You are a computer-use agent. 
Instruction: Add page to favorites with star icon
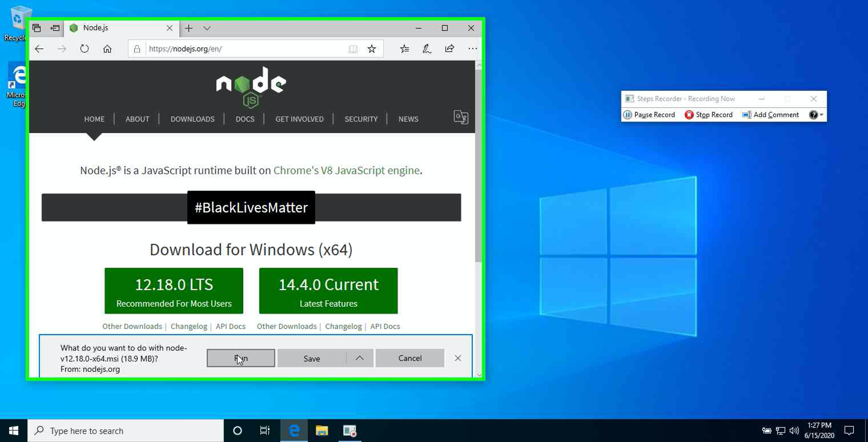coord(372,49)
